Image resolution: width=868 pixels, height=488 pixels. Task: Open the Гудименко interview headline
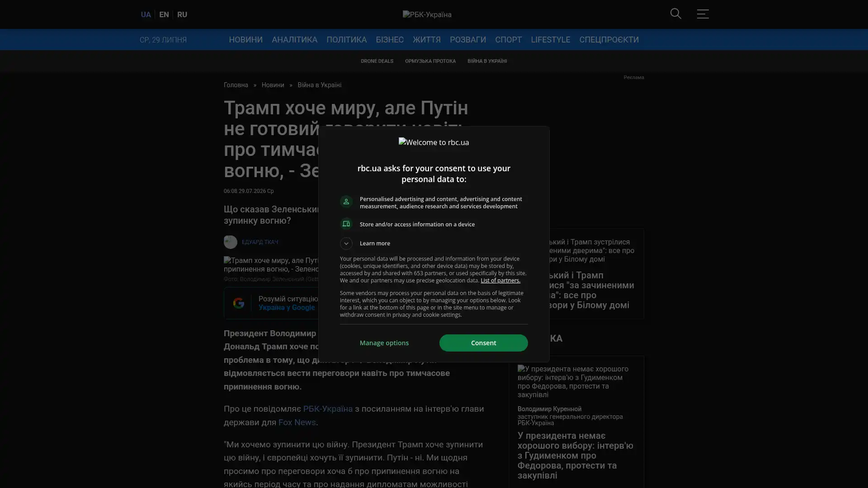576,455
